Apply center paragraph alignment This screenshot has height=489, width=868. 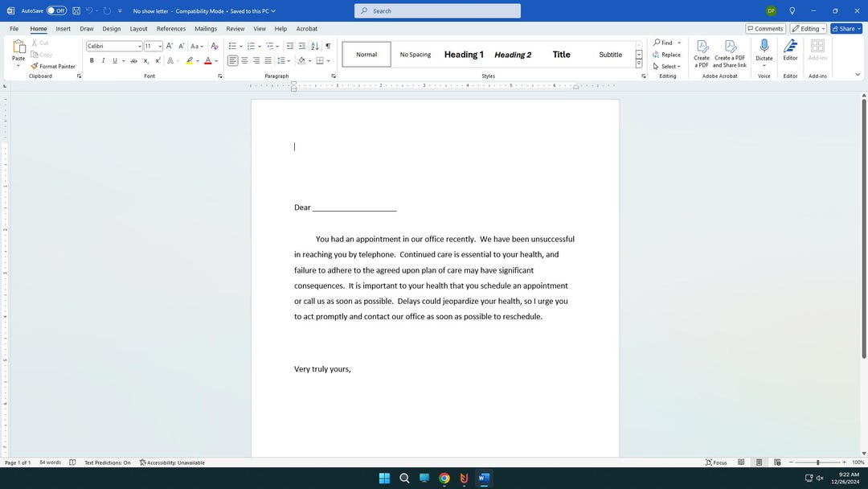(x=244, y=60)
